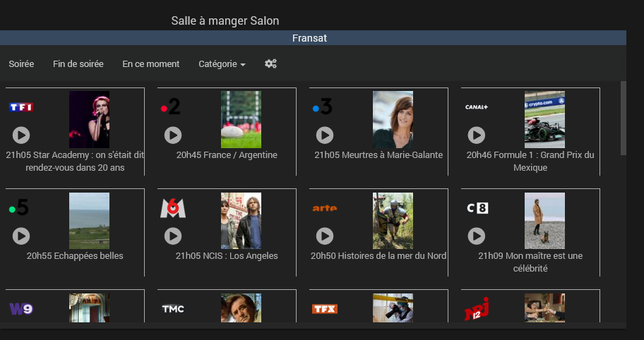
Task: Click the vertical scrollbar of channel list
Action: point(623,118)
